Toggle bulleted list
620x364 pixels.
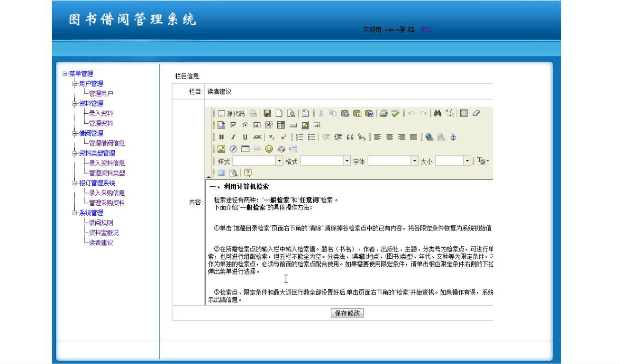point(311,137)
